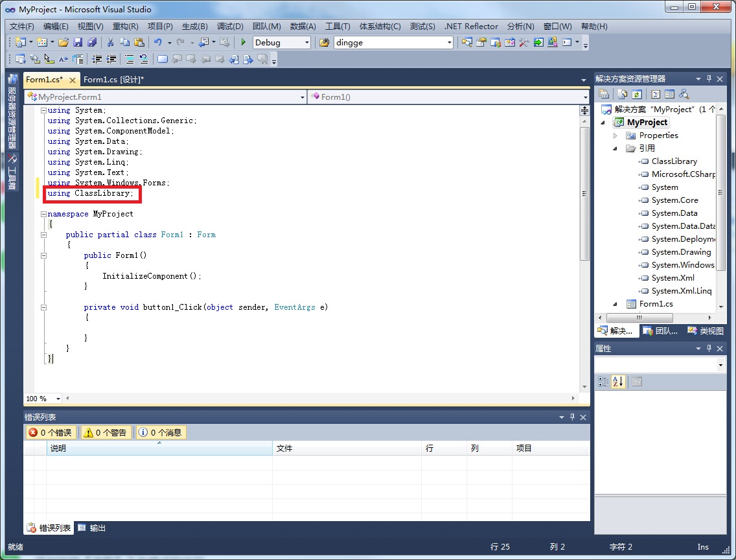Open the 工具箱 toolbox side tab
This screenshot has height=560, width=736.
pyautogui.click(x=13, y=171)
